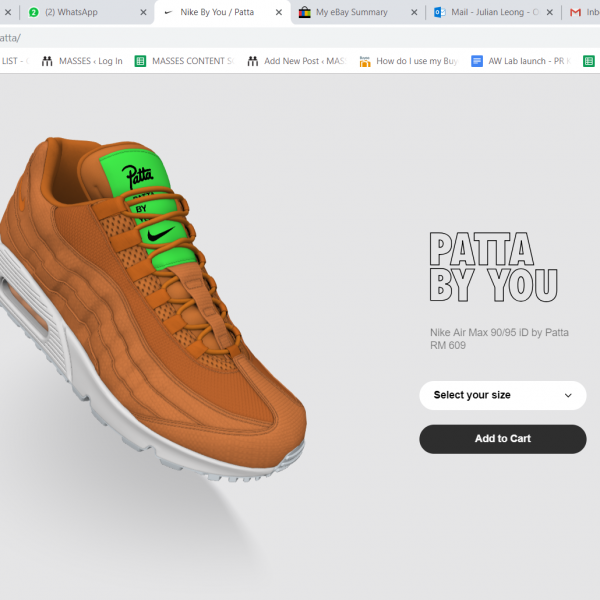The image size is (600, 600).
Task: Expand the Select your size dropdown
Action: [x=502, y=395]
